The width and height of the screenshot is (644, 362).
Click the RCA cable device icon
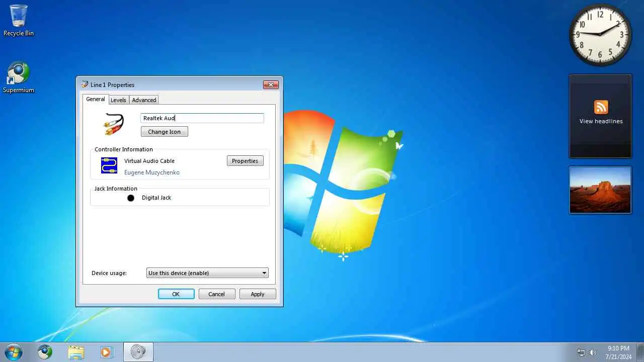tap(114, 124)
